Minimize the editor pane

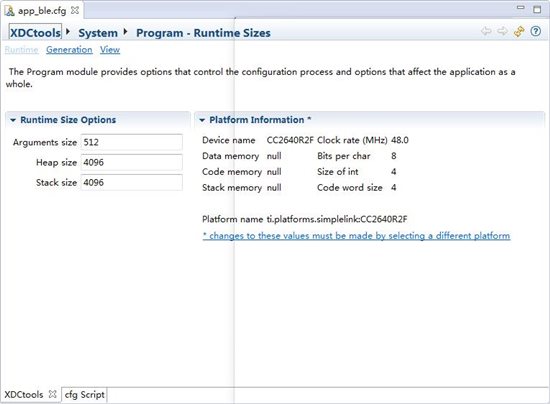521,7
